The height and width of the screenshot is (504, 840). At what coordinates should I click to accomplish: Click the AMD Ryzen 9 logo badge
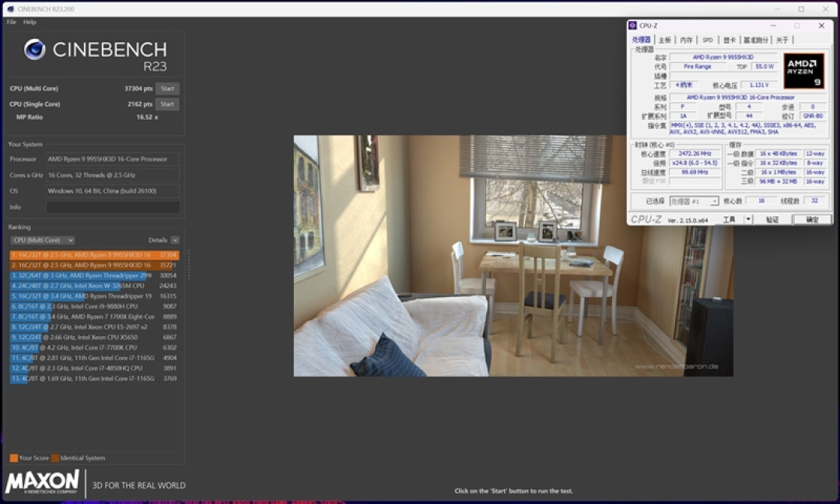[803, 71]
